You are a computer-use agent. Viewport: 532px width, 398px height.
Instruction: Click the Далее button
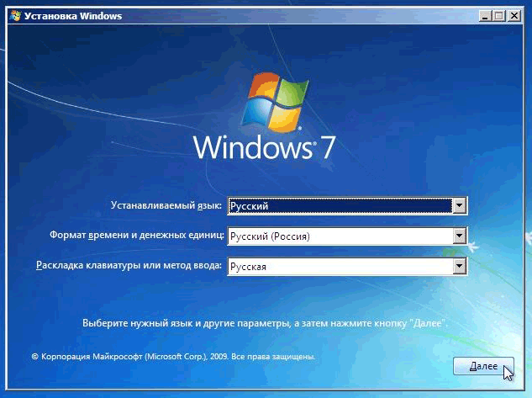point(483,366)
